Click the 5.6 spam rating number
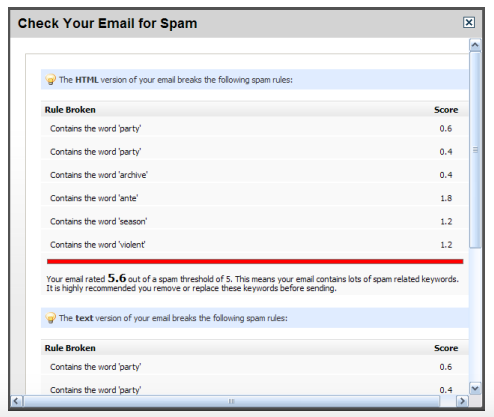 pos(117,278)
